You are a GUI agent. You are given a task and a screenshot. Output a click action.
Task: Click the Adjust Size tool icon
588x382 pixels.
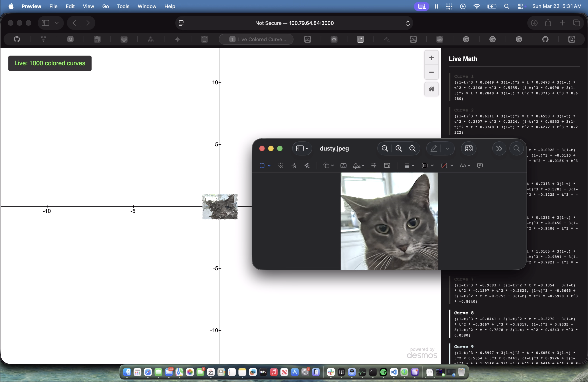click(387, 166)
